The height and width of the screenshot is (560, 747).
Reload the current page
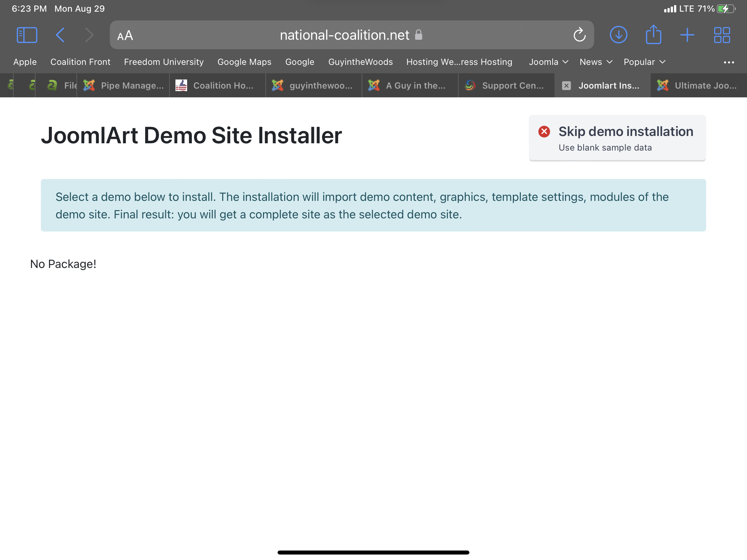(x=579, y=35)
